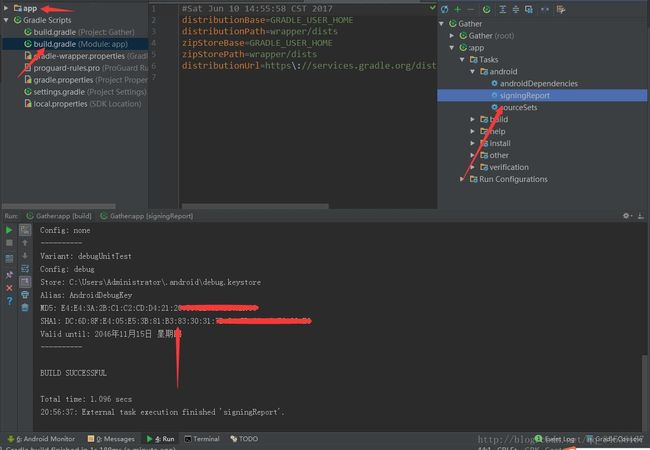Viewport: 650px width, 450px height.
Task: Toggle soft-wrap in the Run console
Action: tap(25, 269)
